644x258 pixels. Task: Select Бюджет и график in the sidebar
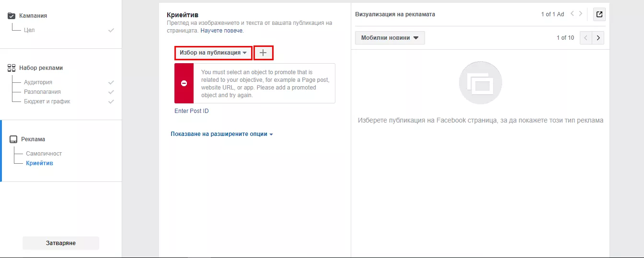(47, 101)
